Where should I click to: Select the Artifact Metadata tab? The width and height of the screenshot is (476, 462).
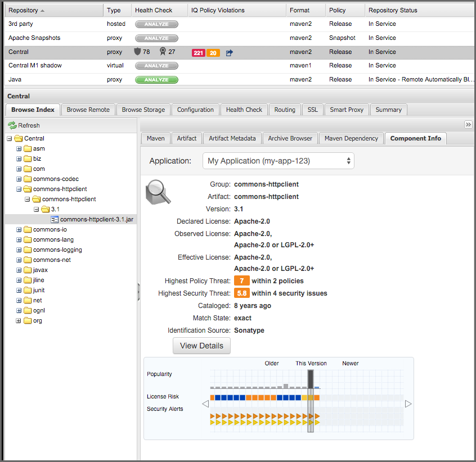tap(232, 138)
